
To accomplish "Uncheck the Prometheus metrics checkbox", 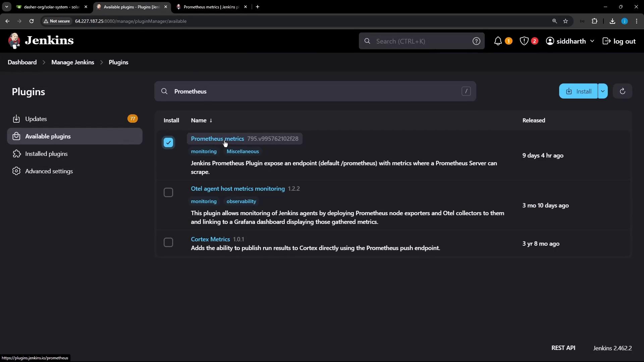I will 168,142.
